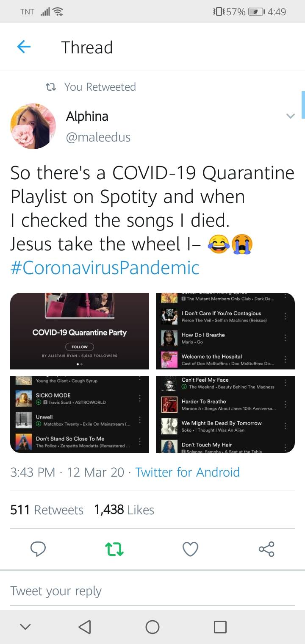Tap the share icon below tweet
The width and height of the screenshot is (305, 644).
pos(266,549)
